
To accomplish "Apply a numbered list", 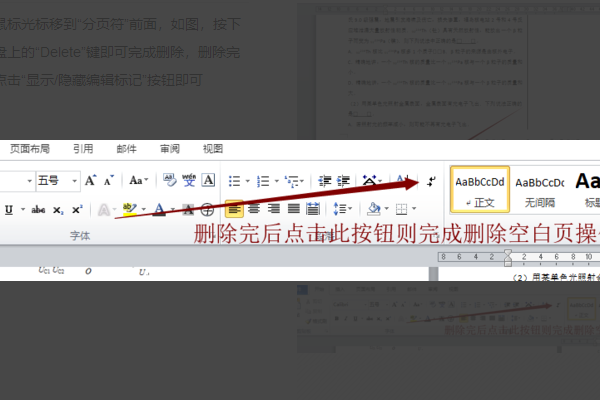I will [x=263, y=181].
